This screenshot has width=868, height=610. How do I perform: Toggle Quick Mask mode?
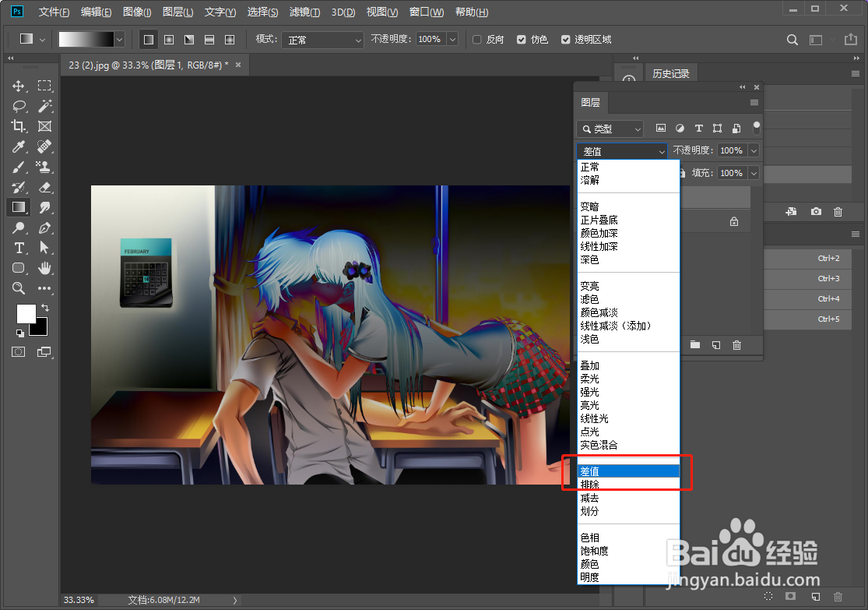[x=18, y=352]
